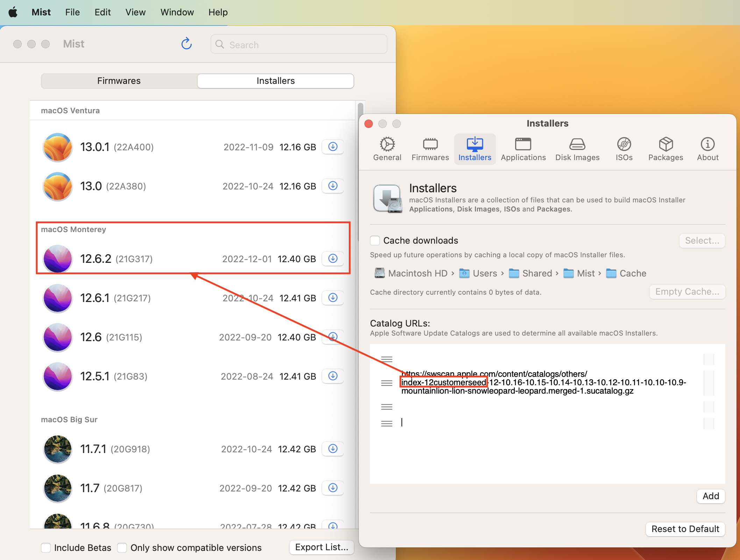Open General preferences pane

(387, 149)
